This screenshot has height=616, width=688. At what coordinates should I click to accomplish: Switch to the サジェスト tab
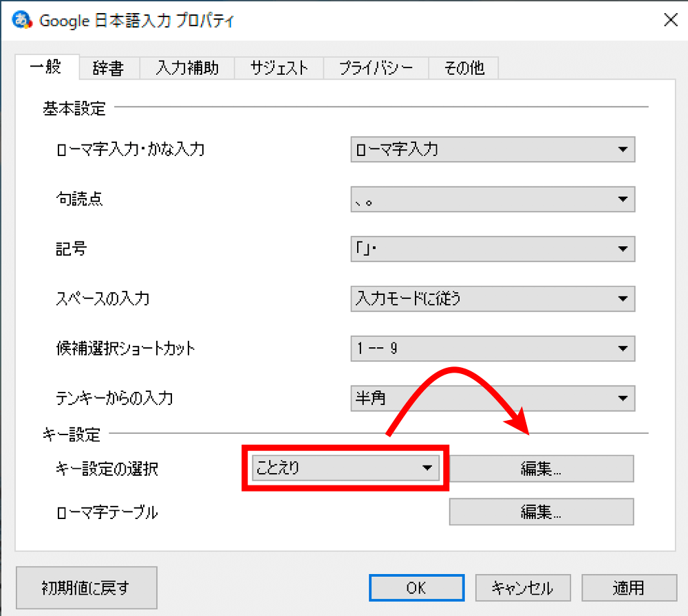click(x=279, y=68)
